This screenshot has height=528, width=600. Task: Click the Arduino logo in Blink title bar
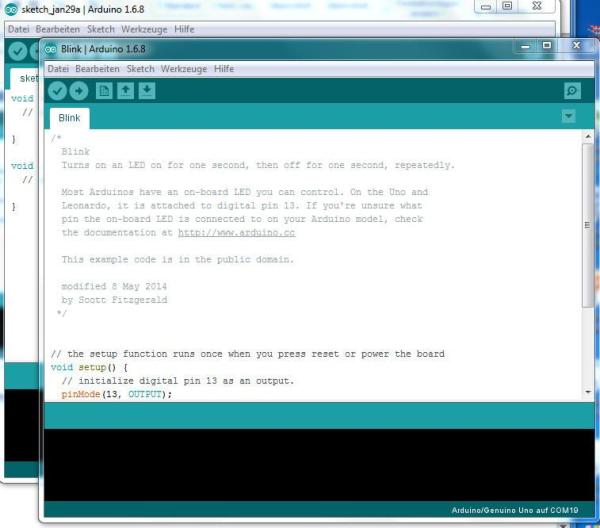click(52, 48)
